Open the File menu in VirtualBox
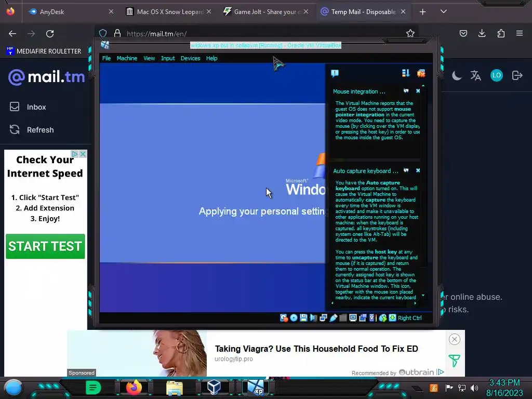The height and width of the screenshot is (399, 532). [107, 58]
